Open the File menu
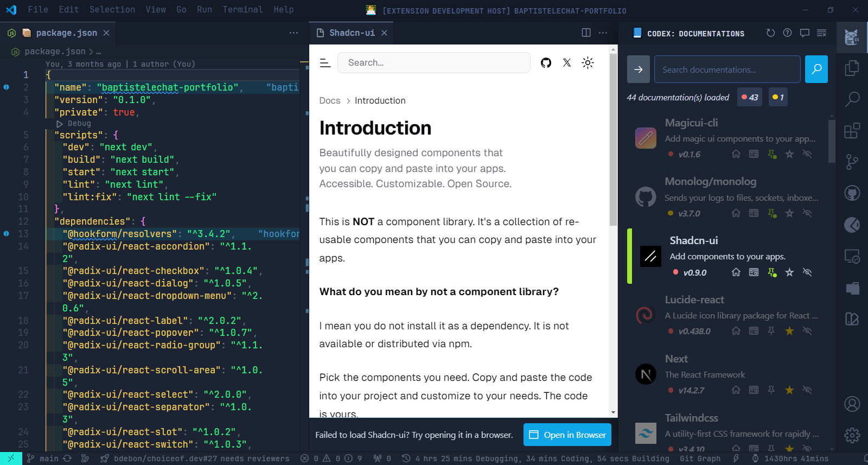The width and height of the screenshot is (868, 465). click(x=38, y=10)
